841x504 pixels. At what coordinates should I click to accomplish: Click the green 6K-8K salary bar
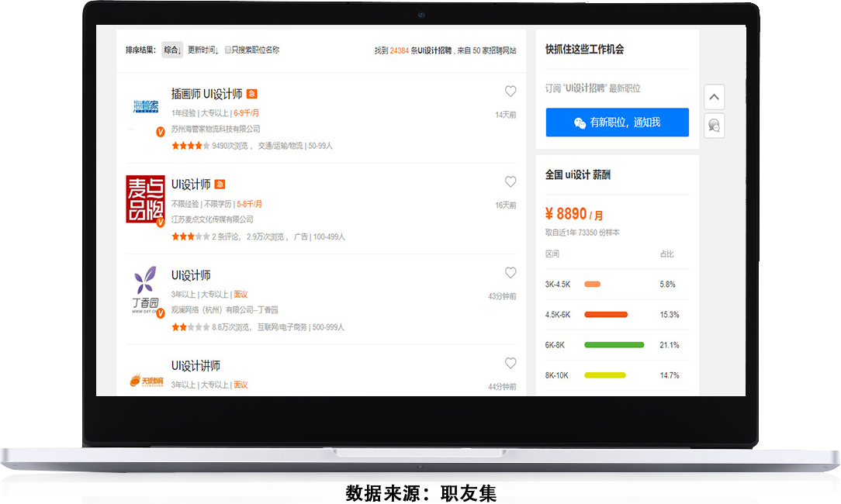pos(614,345)
